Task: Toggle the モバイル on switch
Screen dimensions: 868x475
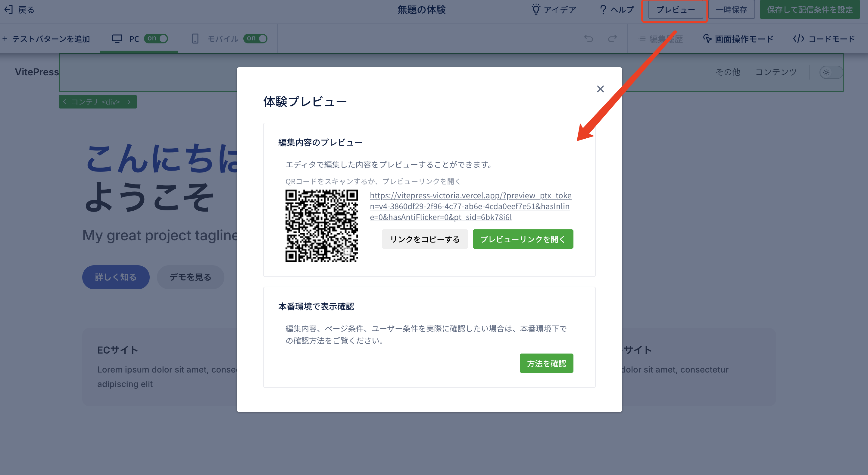Action: (255, 39)
